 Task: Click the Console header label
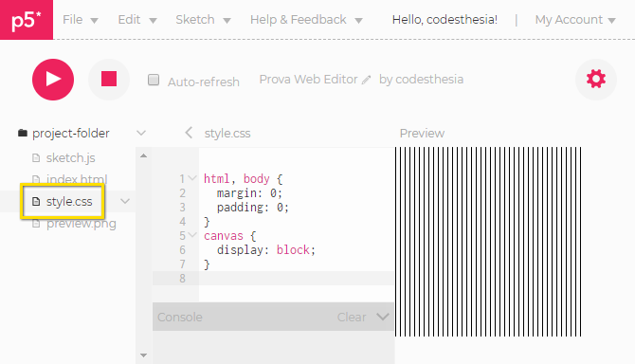click(x=180, y=317)
